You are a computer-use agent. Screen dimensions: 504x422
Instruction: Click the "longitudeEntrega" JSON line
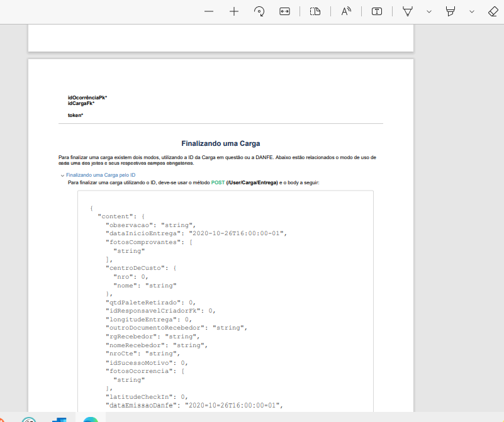(x=148, y=319)
